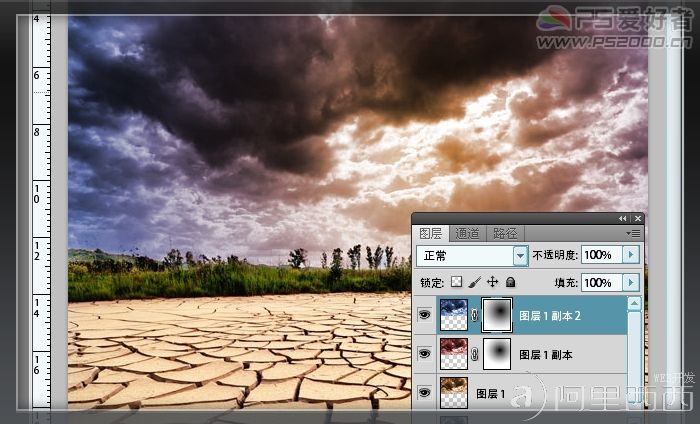Click the lock all padlock icon
Screen dimensions: 700x424
511,282
